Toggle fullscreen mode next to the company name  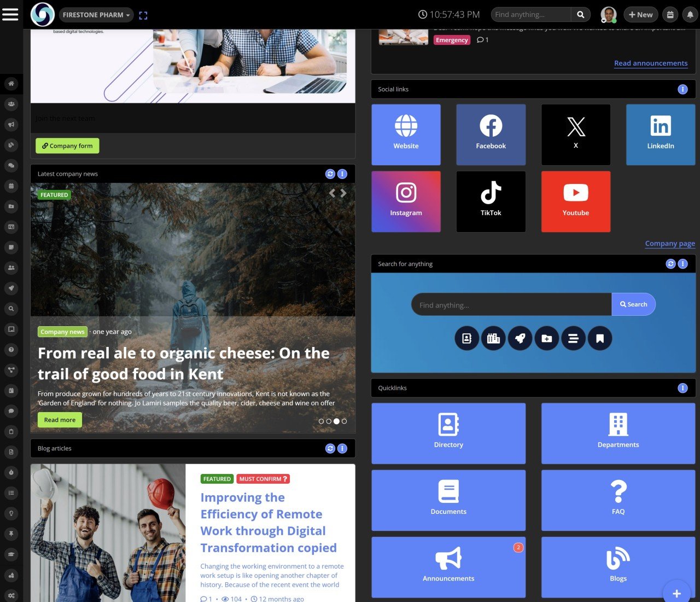(x=143, y=15)
